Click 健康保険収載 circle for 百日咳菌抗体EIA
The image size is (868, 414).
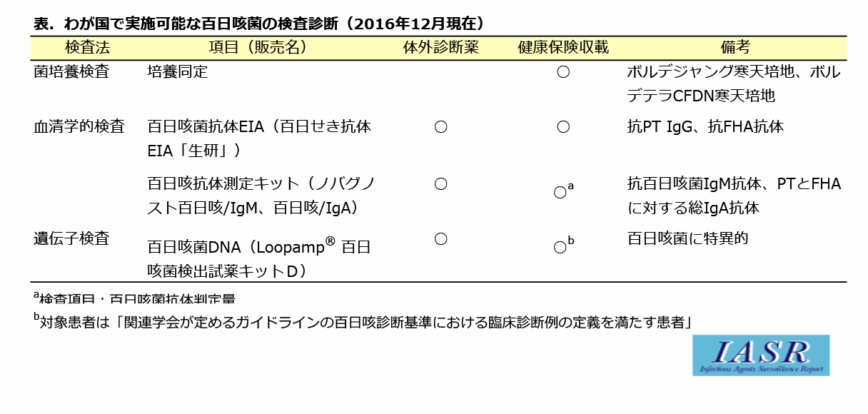[563, 127]
